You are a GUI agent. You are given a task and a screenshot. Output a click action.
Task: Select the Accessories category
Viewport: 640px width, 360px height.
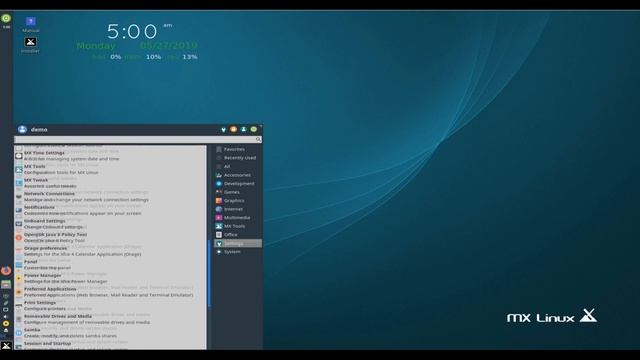238,175
